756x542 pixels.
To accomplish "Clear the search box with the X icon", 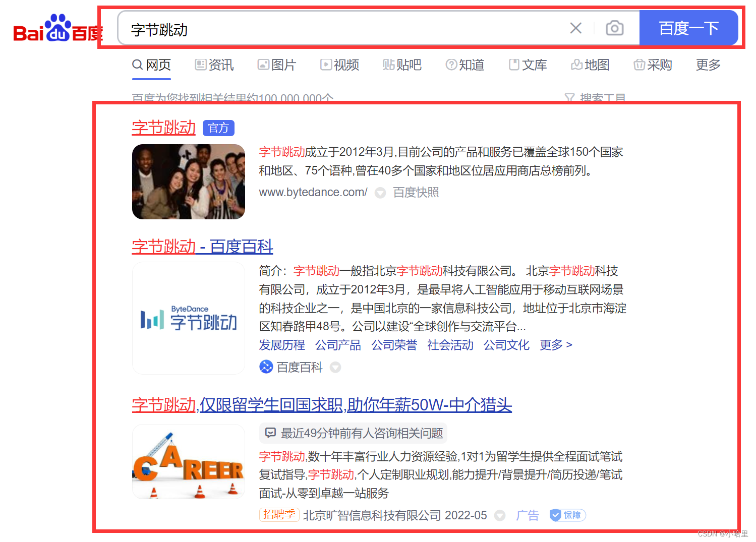I will coord(575,28).
